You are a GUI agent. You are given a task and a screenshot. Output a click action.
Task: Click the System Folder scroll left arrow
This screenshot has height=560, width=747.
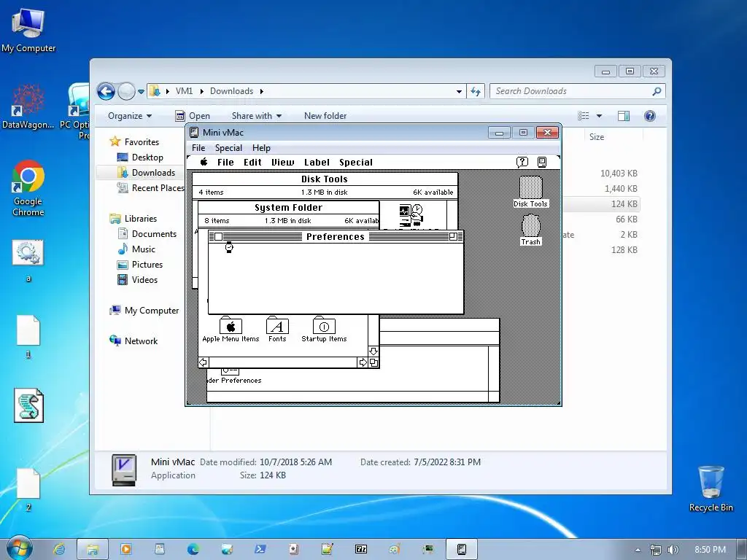click(203, 363)
